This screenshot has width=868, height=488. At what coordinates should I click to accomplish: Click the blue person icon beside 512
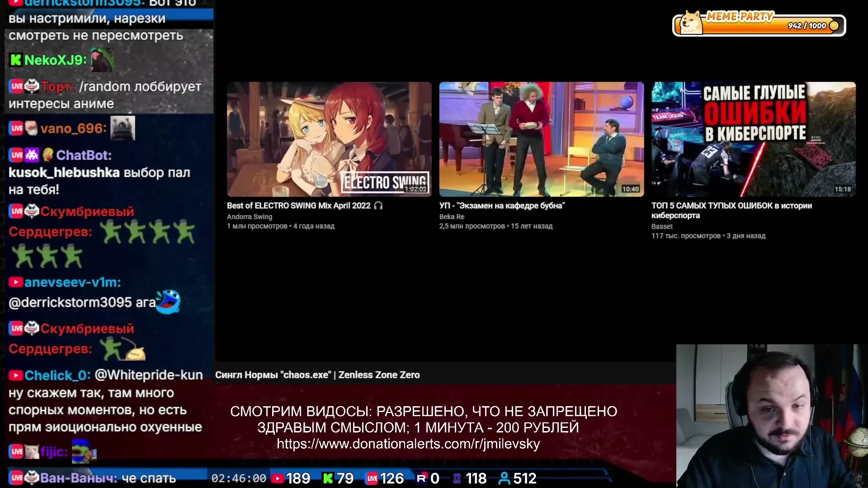pyautogui.click(x=504, y=478)
